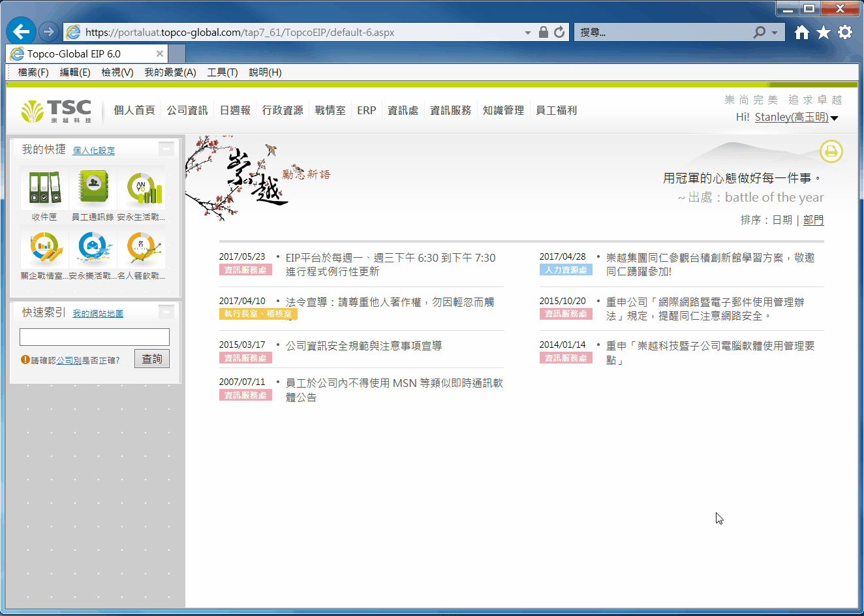
Task: Click the yellow printer icon
Action: [831, 151]
